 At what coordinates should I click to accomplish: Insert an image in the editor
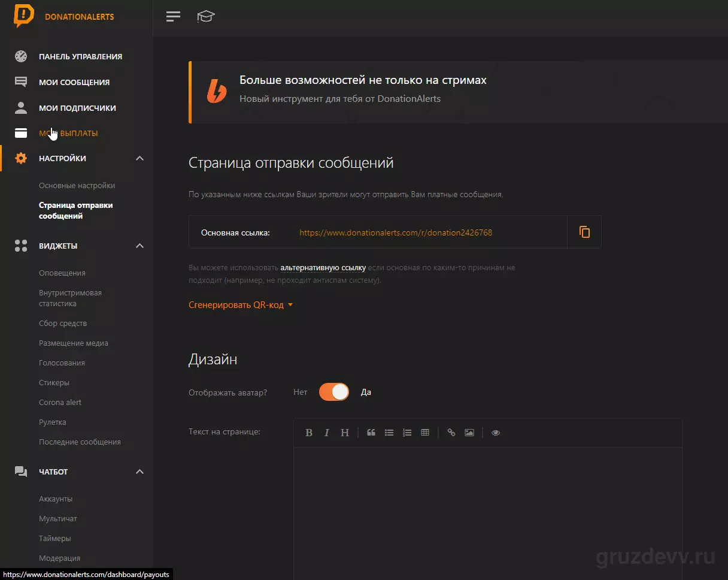469,433
